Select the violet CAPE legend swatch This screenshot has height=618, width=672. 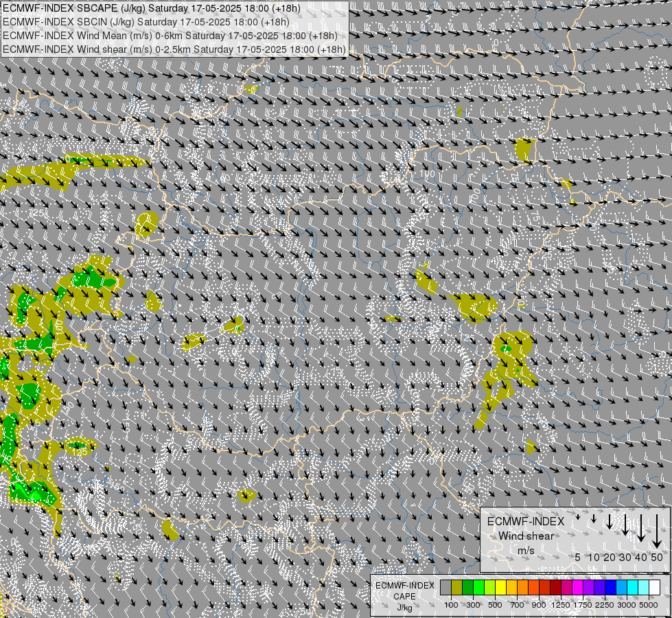point(588,588)
